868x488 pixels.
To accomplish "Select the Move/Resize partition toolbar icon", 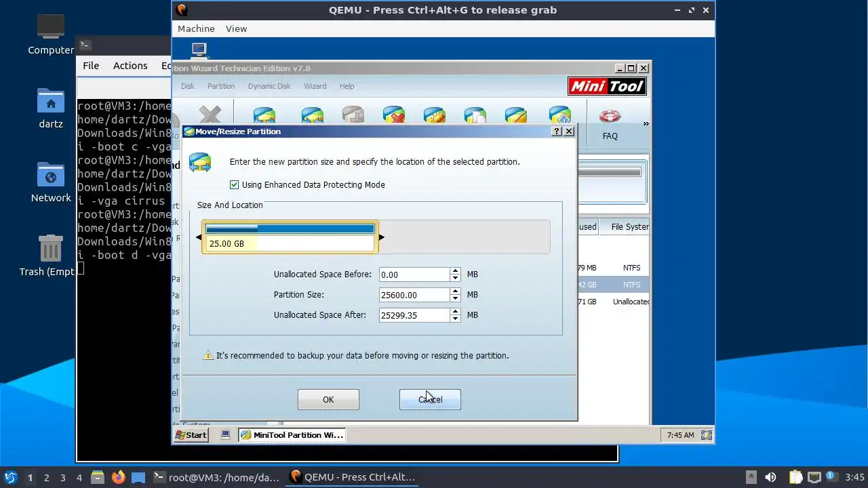I will click(x=264, y=115).
